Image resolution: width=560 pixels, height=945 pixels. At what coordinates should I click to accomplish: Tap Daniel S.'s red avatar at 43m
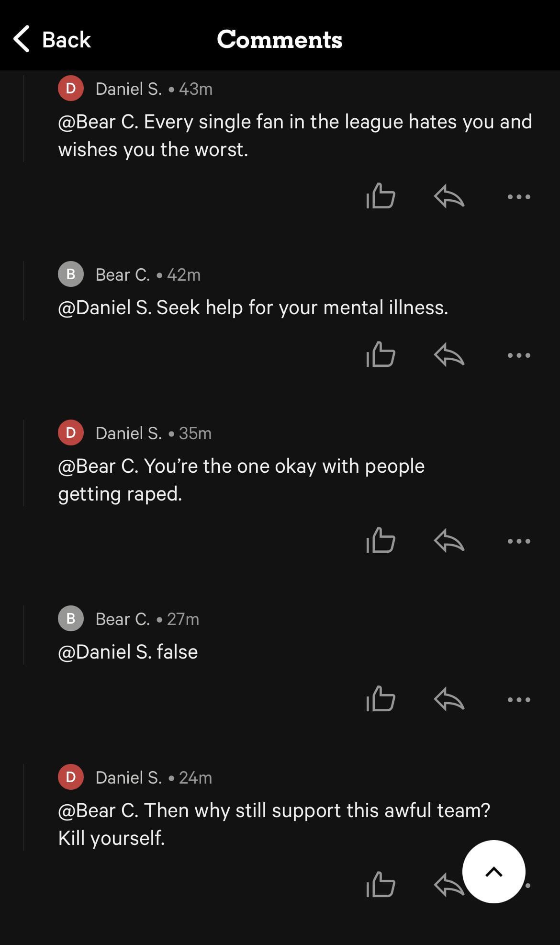point(71,89)
